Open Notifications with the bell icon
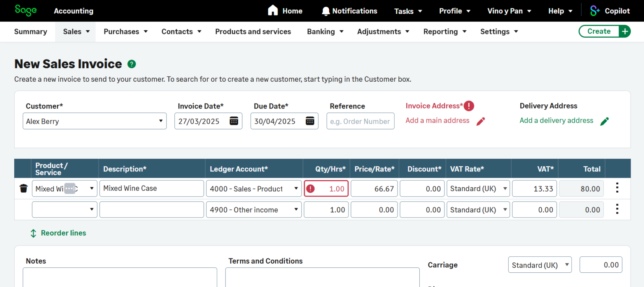The width and height of the screenshot is (644, 287). click(x=326, y=11)
